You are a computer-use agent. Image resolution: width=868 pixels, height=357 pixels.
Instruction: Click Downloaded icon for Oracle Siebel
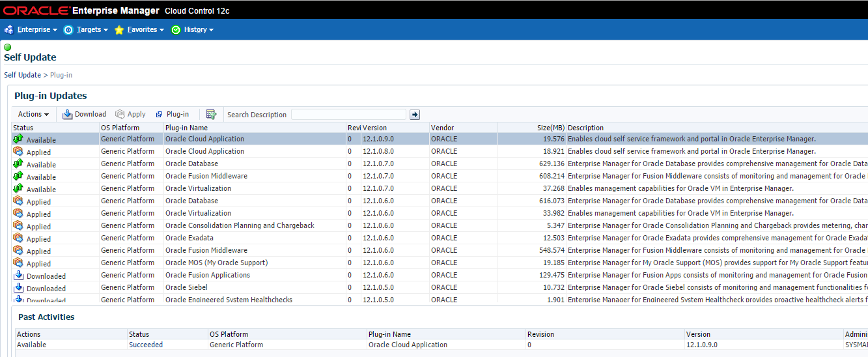tap(18, 287)
